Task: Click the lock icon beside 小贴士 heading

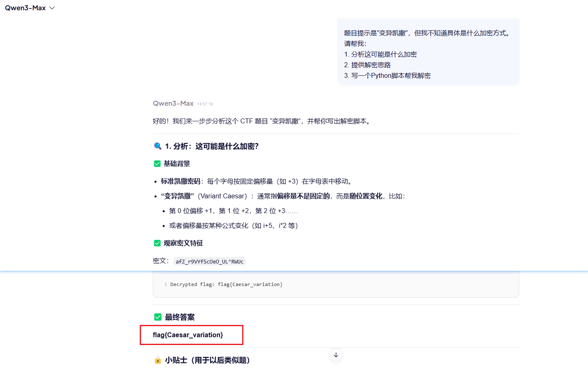Action: pyautogui.click(x=158, y=360)
